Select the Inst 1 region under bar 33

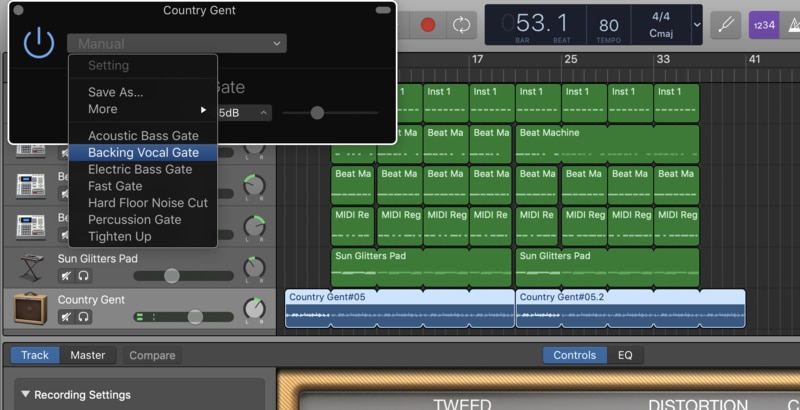[676, 103]
